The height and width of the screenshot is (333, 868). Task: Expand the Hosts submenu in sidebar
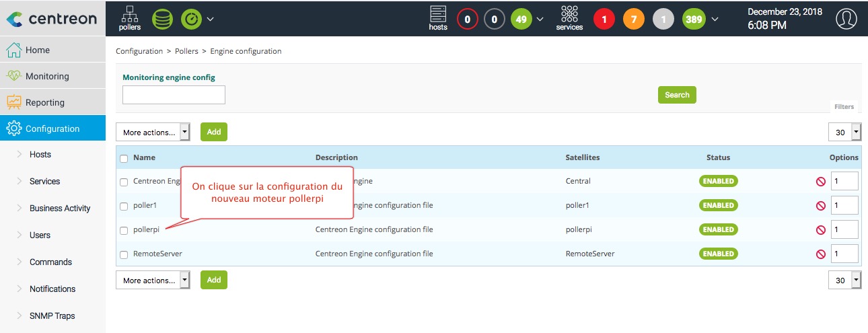tap(40, 155)
